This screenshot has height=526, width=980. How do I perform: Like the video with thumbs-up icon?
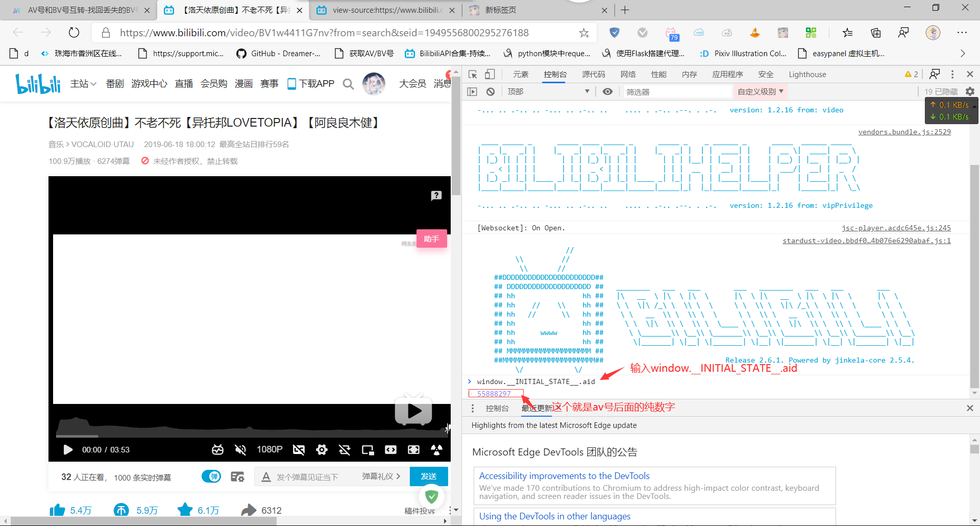tap(57, 510)
